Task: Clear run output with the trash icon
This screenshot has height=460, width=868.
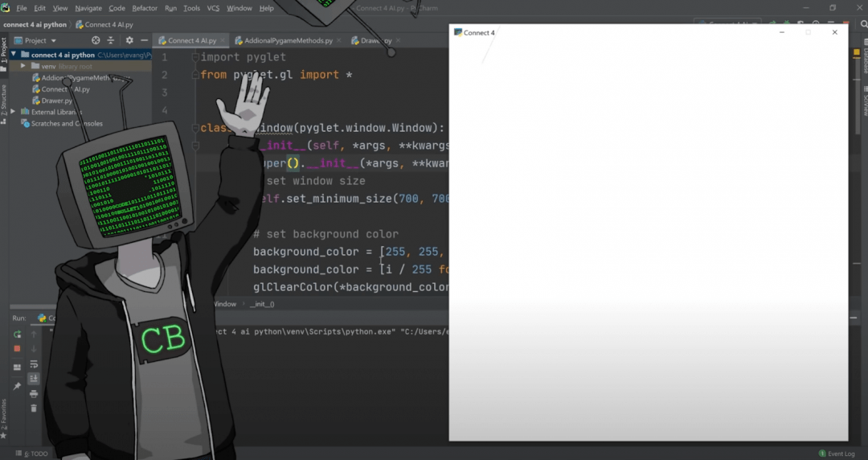Action: pyautogui.click(x=34, y=408)
